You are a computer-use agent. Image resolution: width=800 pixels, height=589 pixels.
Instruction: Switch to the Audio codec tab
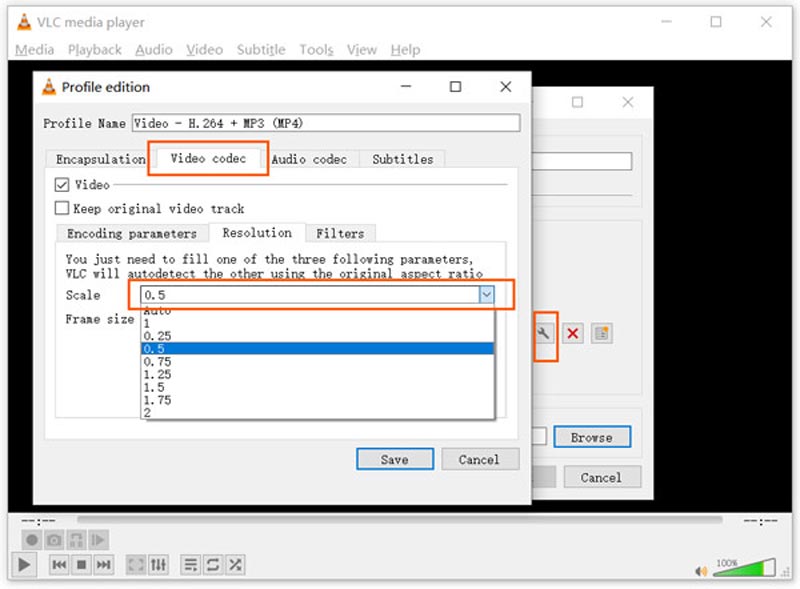point(309,159)
